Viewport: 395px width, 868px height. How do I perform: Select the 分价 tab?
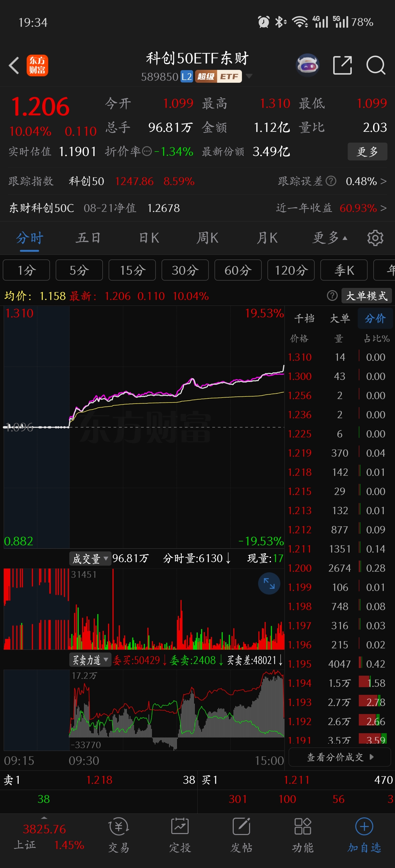tap(375, 318)
